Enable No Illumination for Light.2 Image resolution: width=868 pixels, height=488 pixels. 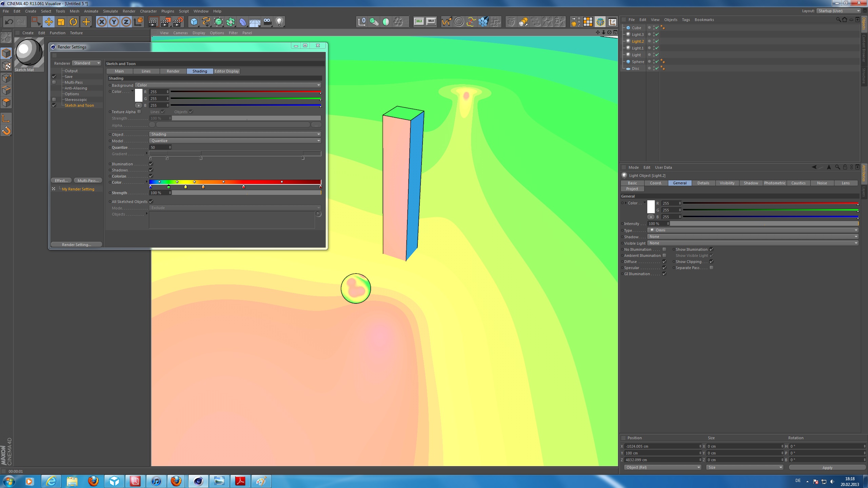point(665,249)
